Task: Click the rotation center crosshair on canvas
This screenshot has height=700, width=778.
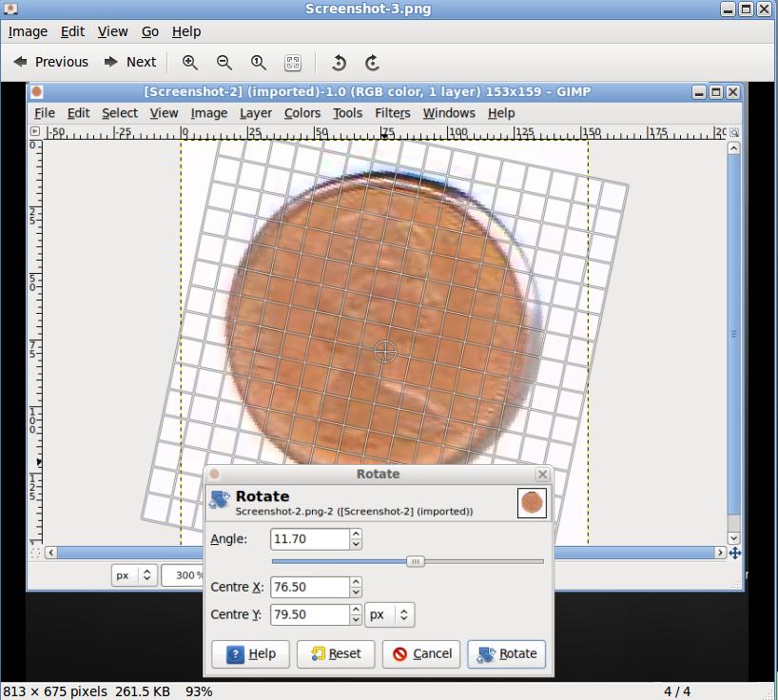Action: (385, 352)
